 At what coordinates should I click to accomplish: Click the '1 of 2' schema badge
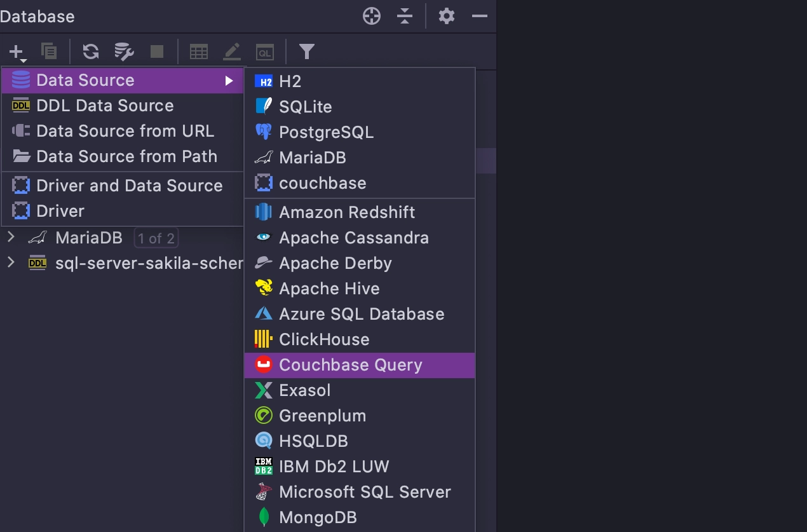156,238
